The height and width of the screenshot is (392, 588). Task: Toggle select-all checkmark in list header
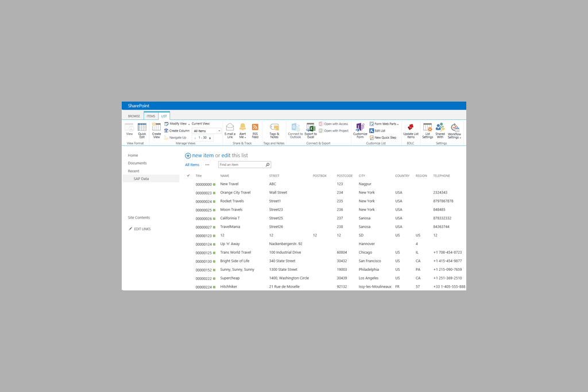(188, 176)
